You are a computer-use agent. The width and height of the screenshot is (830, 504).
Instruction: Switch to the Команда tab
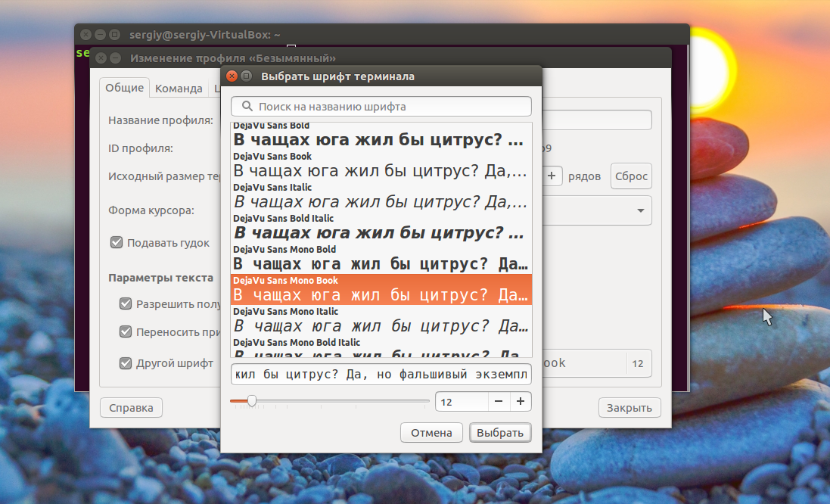(x=179, y=89)
